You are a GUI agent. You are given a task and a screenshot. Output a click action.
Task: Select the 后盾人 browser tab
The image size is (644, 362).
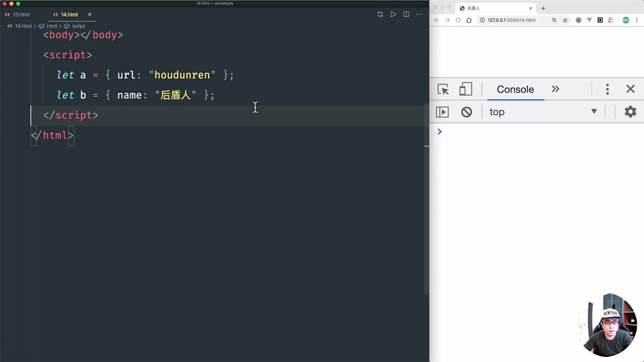pos(496,8)
